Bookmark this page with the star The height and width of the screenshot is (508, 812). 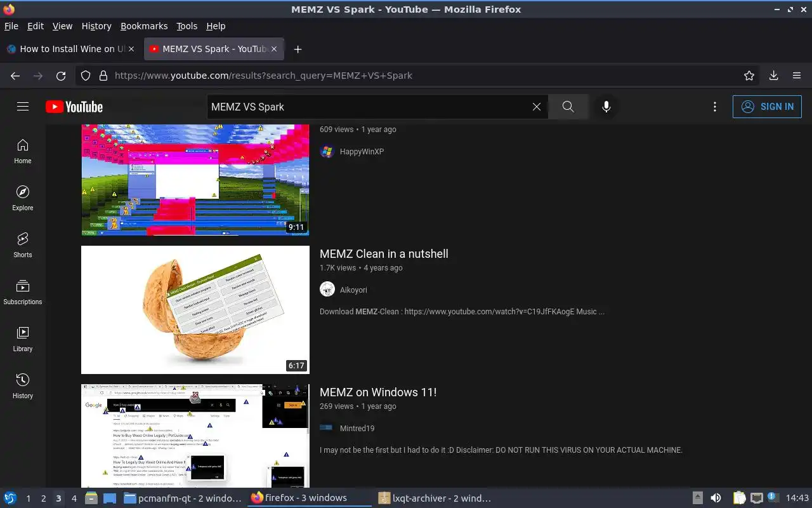click(x=749, y=76)
